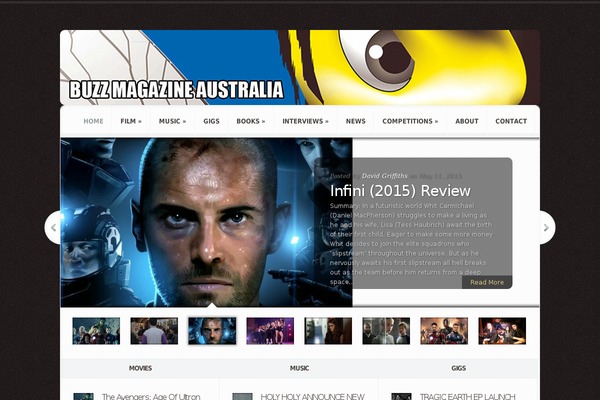
Task: Click the next slide arrow
Action: 547,227
